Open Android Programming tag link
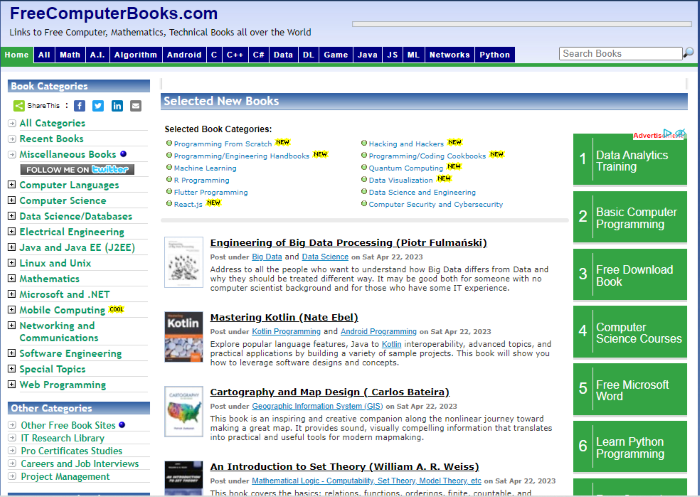The height and width of the screenshot is (497, 700). (x=379, y=331)
